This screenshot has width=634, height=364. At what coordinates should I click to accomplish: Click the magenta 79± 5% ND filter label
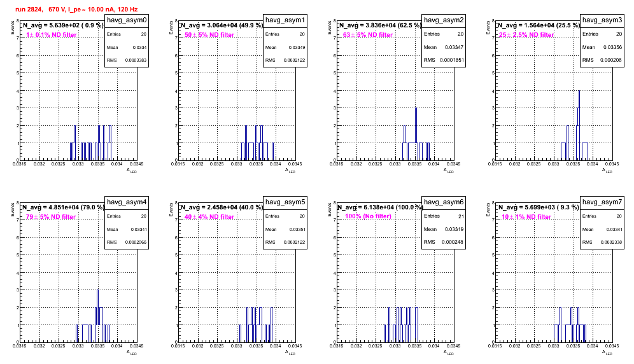point(51,217)
